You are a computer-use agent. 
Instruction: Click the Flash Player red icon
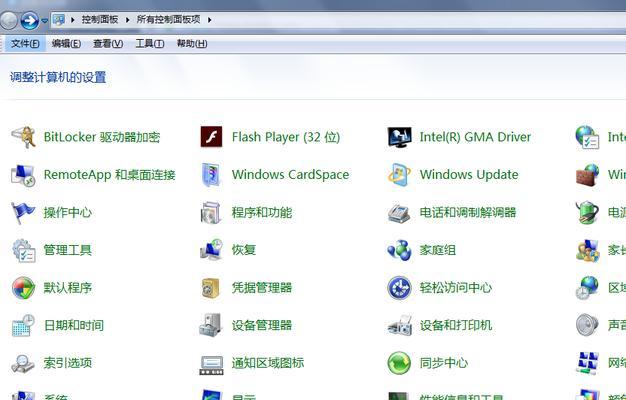click(211, 137)
